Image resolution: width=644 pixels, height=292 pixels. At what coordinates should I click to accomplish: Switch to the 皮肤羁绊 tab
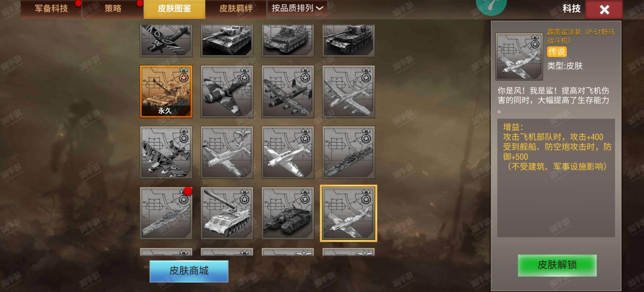pos(236,9)
